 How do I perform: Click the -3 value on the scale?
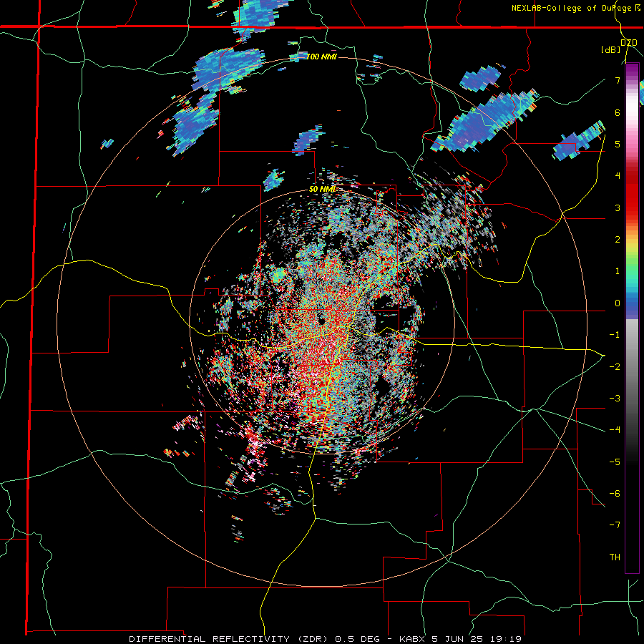[x=615, y=398]
